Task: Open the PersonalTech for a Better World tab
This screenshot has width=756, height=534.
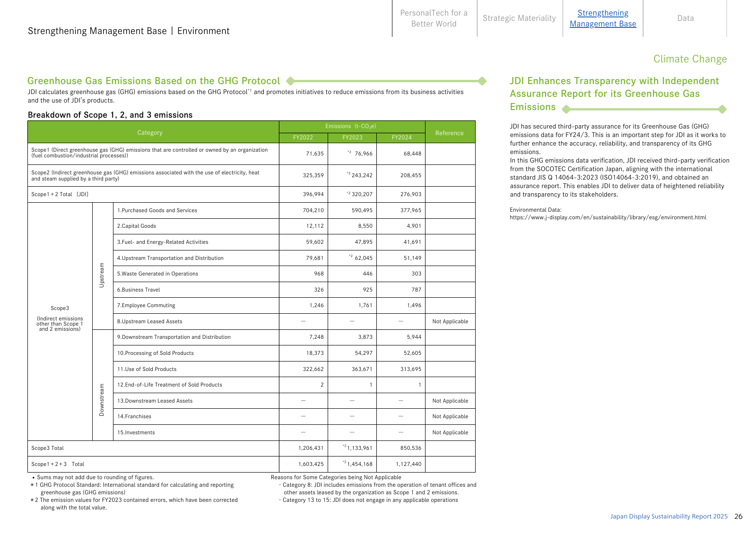Action: pyautogui.click(x=434, y=18)
